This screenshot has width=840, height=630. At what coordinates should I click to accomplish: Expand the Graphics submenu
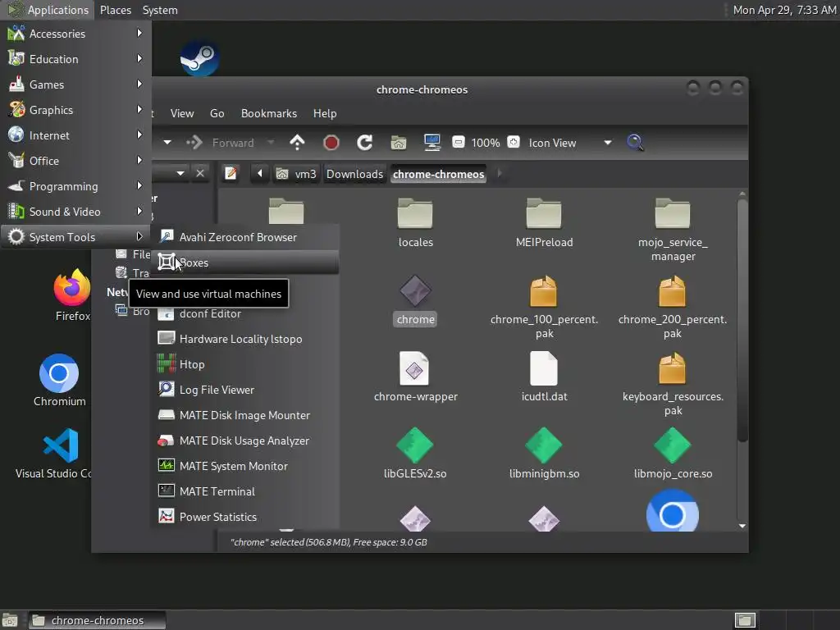tap(75, 110)
